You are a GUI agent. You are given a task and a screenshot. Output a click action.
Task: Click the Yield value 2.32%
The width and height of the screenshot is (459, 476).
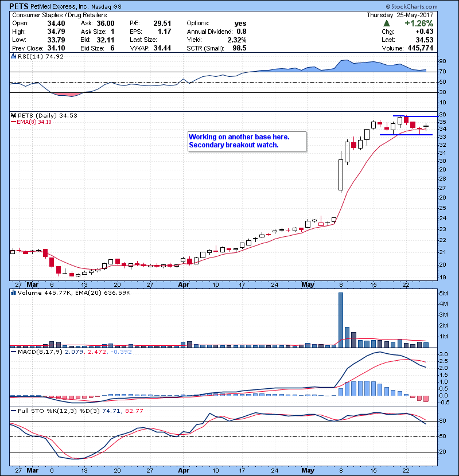237,40
